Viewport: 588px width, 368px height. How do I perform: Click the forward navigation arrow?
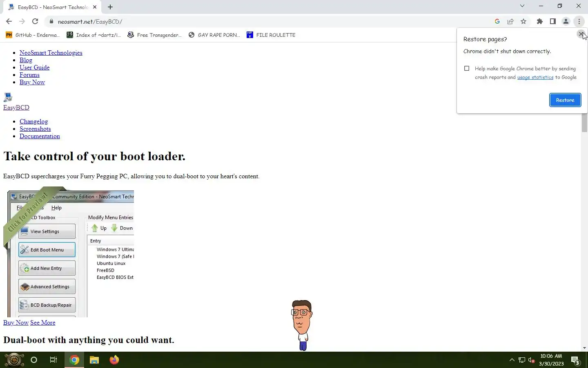tap(22, 21)
